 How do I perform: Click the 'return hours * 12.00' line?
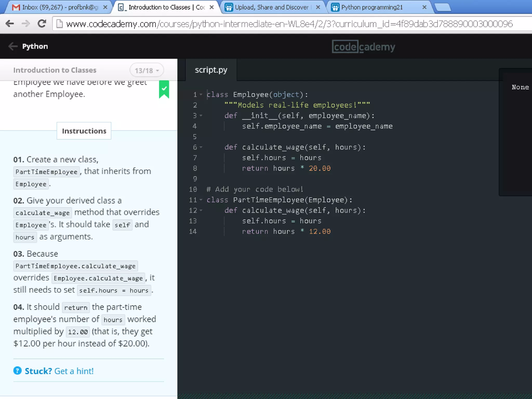286,231
